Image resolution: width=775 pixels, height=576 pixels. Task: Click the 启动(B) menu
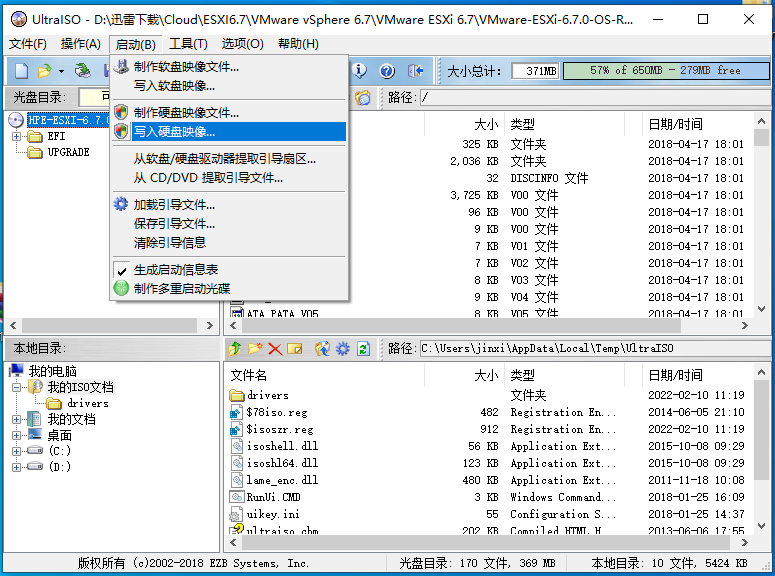coord(135,44)
